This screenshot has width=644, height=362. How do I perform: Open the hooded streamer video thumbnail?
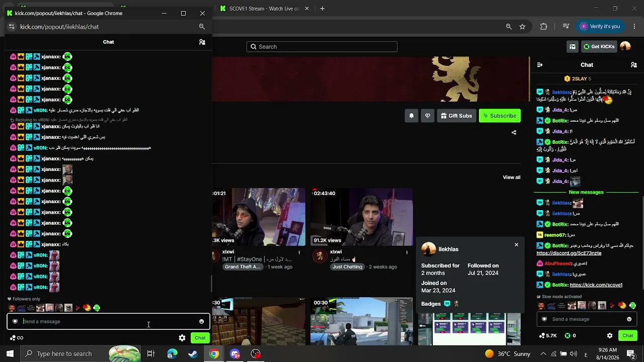point(259,217)
